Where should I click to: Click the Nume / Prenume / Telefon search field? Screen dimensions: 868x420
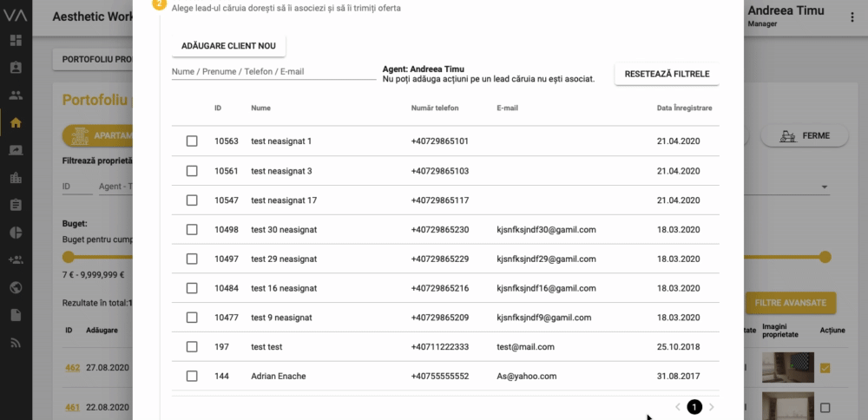pos(273,72)
